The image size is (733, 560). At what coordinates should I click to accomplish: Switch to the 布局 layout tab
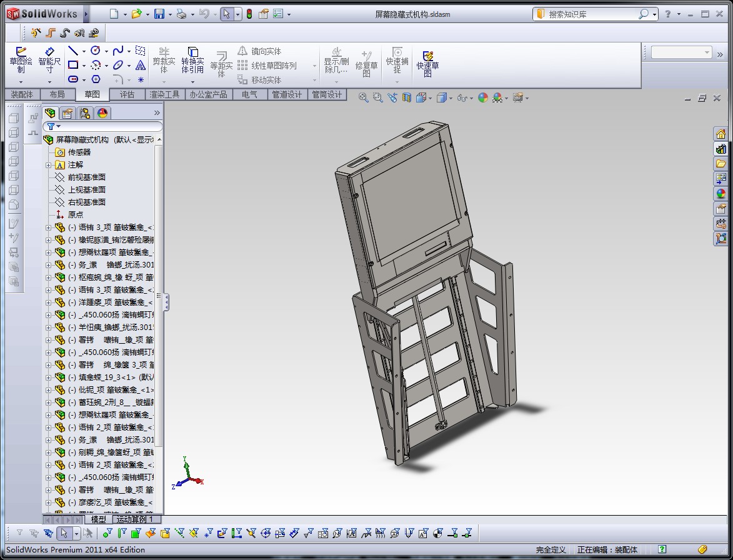click(57, 94)
